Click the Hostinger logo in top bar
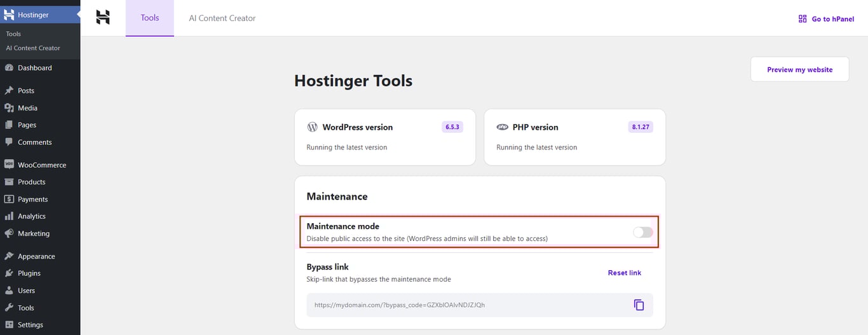This screenshot has height=335, width=868. [x=103, y=18]
